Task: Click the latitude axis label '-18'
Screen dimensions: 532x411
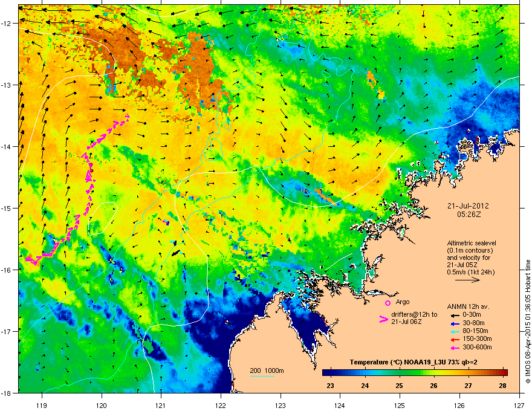Action: pos(6,393)
